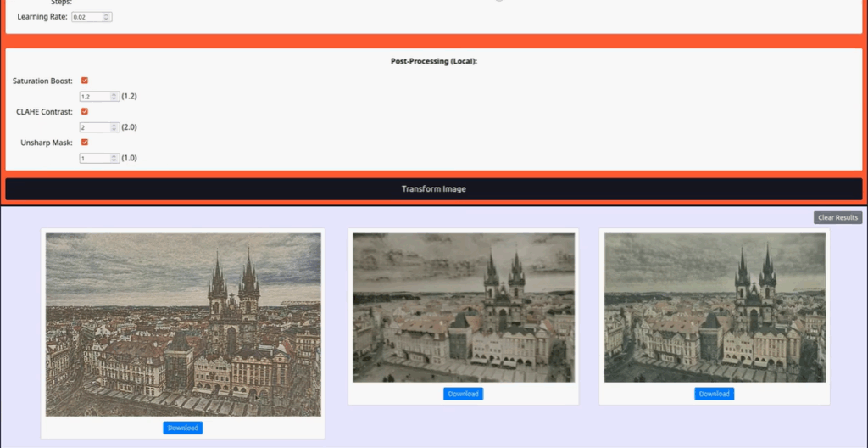Download the rightmost result image
This screenshot has width=868, height=448.
[x=714, y=394]
